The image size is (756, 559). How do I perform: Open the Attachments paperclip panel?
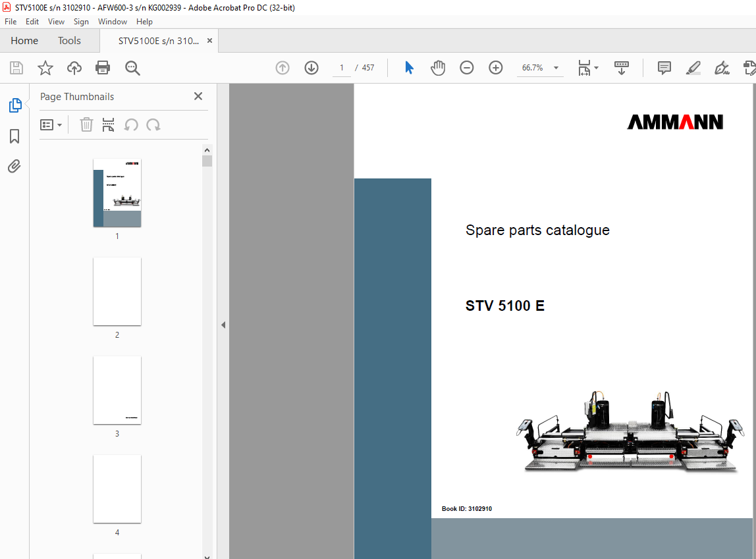point(14,167)
